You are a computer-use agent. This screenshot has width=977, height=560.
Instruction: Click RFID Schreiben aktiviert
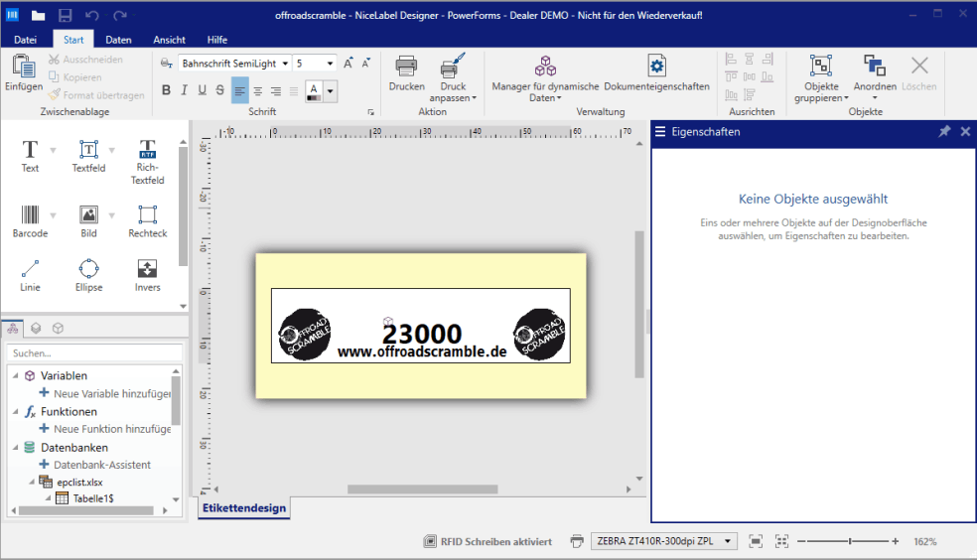[x=488, y=541]
